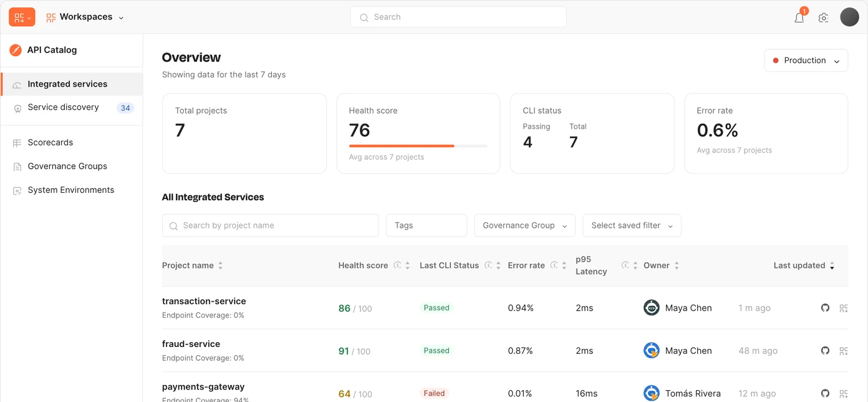Screen dimensions: 868x402
Task: Sort by Last CLI Status arrows
Action: click(x=498, y=265)
